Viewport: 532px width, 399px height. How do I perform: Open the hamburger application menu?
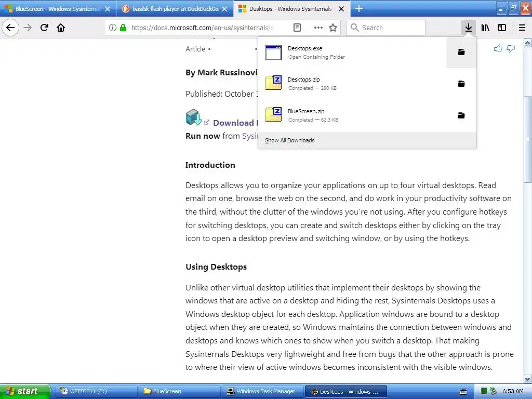click(522, 28)
